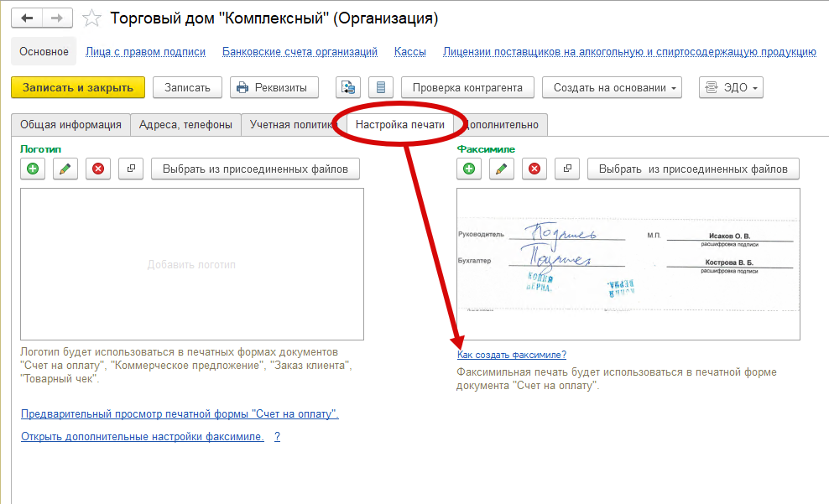Edit the logo using the pencil icon
Screen dimensions: 829x504
65,168
